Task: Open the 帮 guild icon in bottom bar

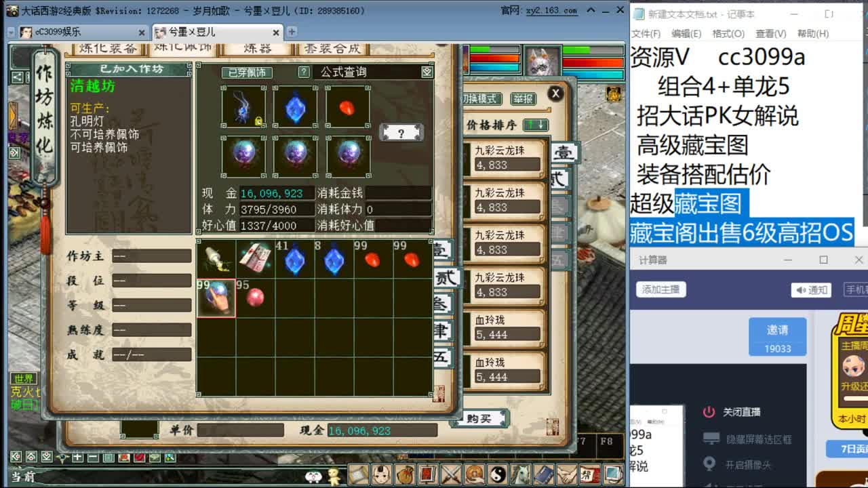Action: [x=590, y=474]
